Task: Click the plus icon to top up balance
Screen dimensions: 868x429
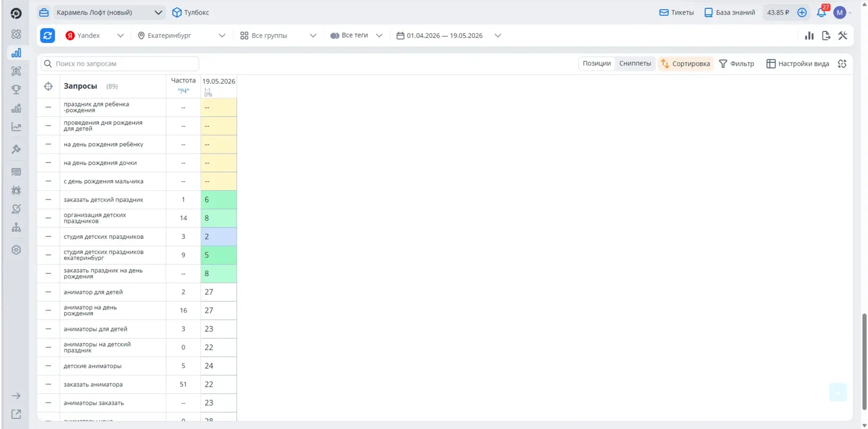Action: [x=802, y=12]
